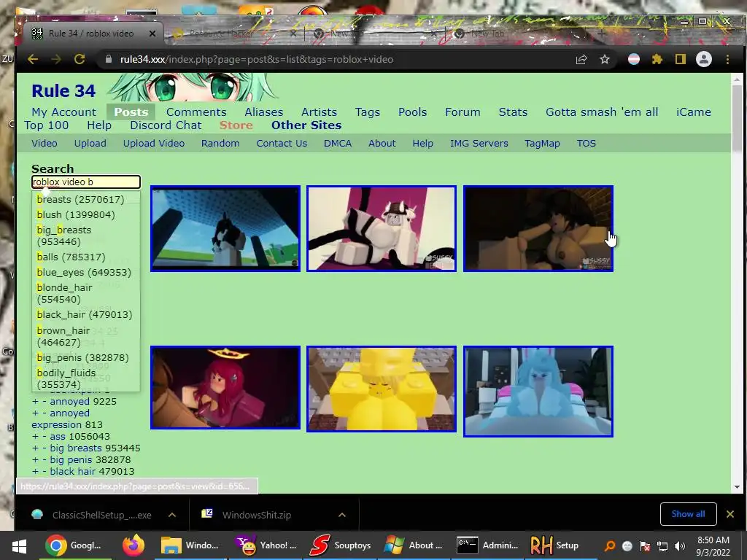The height and width of the screenshot is (560, 747).
Task: Open the Windows Start button
Action: point(19,545)
